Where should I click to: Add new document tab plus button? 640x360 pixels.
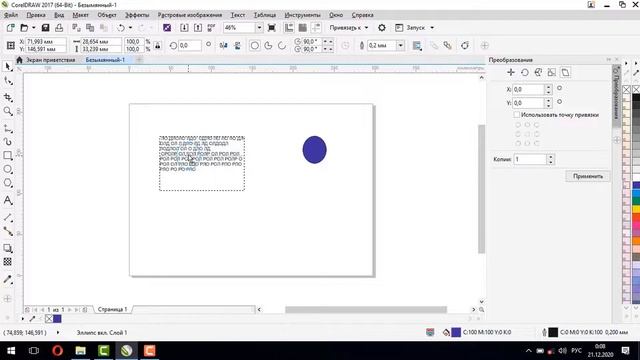point(139,60)
